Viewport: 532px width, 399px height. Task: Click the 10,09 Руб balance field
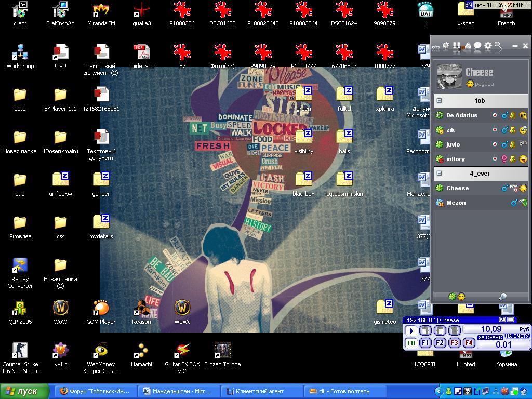(496, 329)
